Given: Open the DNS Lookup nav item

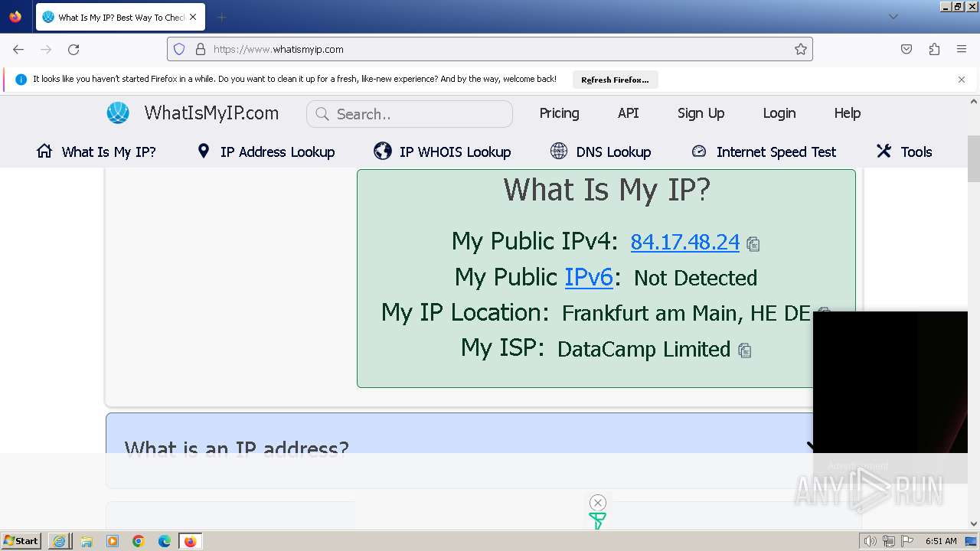Looking at the screenshot, I should point(601,152).
